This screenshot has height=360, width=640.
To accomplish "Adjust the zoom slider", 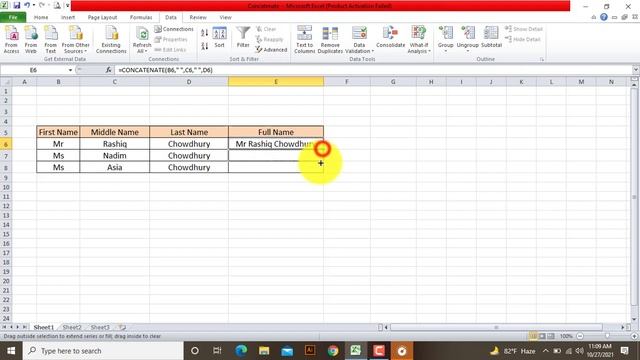I will [x=607, y=336].
